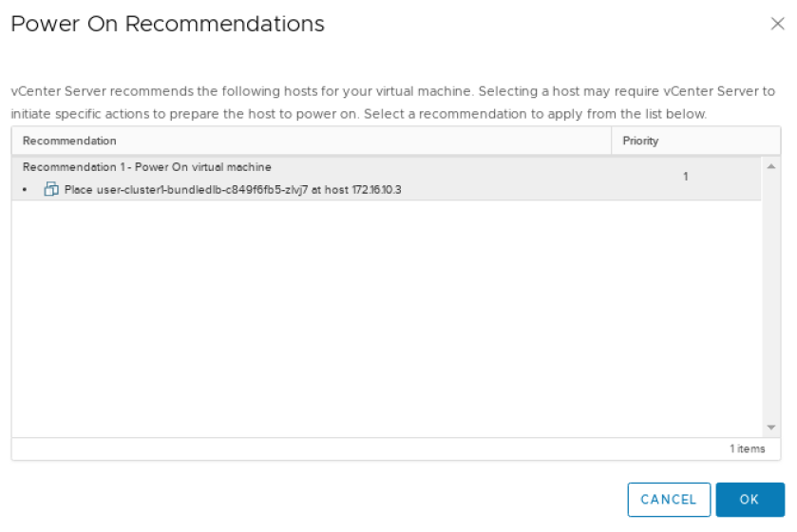
Task: Click divider between Recommendation and Priority columns
Action: click(612, 141)
